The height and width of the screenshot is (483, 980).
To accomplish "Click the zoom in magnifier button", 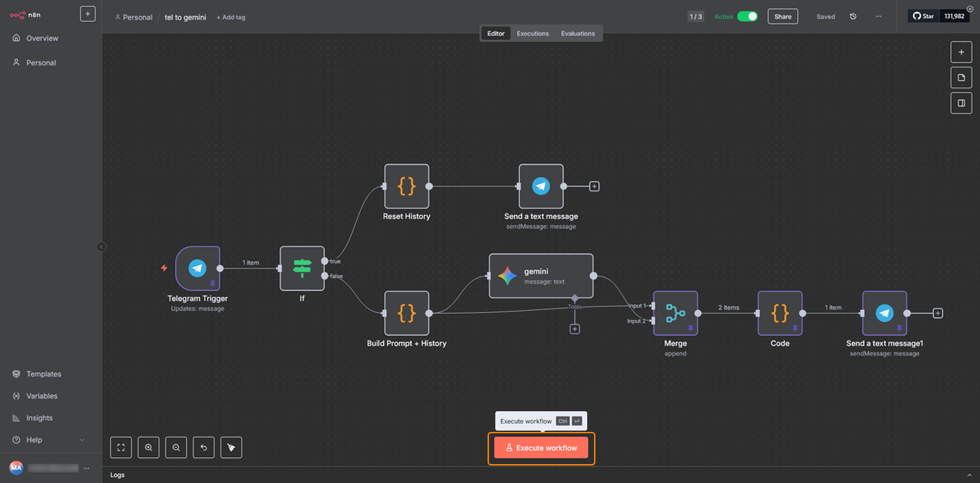I will [149, 447].
